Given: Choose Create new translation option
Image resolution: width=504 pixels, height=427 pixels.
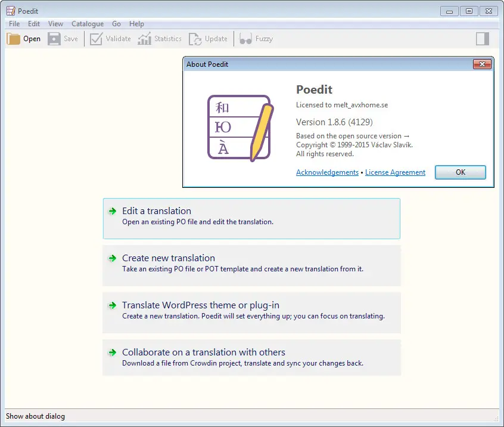Looking at the screenshot, I should click(251, 265).
